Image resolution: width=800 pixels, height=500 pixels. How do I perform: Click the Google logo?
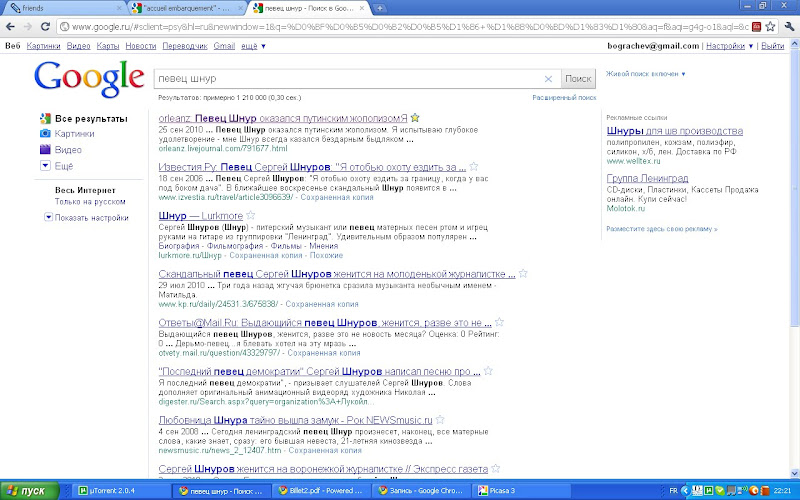(x=89, y=79)
